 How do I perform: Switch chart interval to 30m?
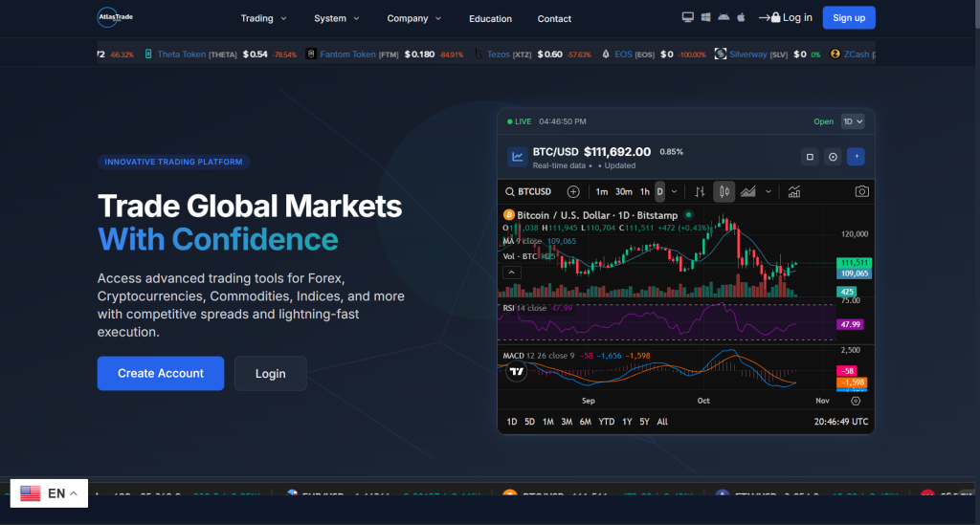(623, 191)
